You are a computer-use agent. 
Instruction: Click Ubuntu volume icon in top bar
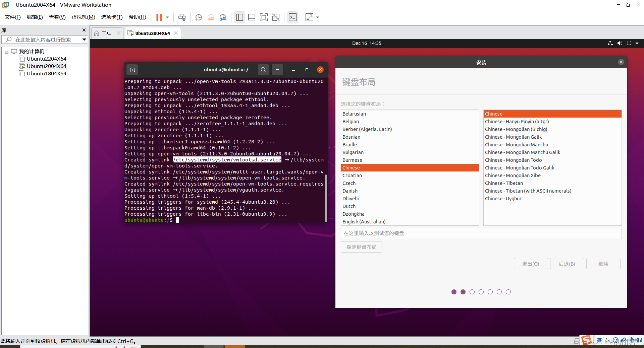[620, 43]
